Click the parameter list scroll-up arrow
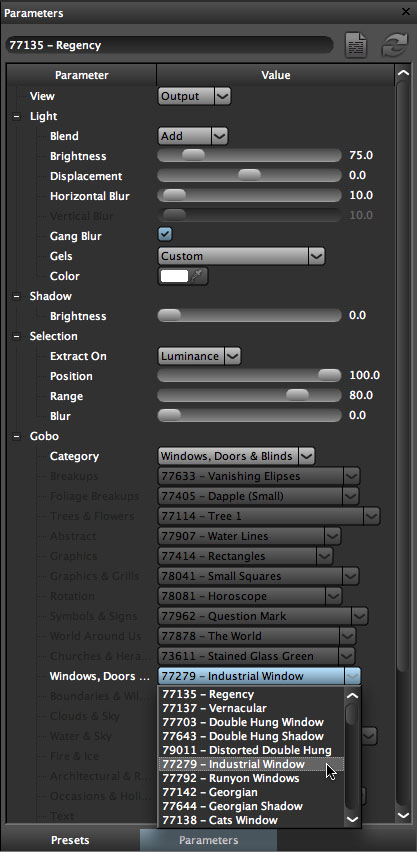The height and width of the screenshot is (852, 417). pyautogui.click(x=403, y=73)
